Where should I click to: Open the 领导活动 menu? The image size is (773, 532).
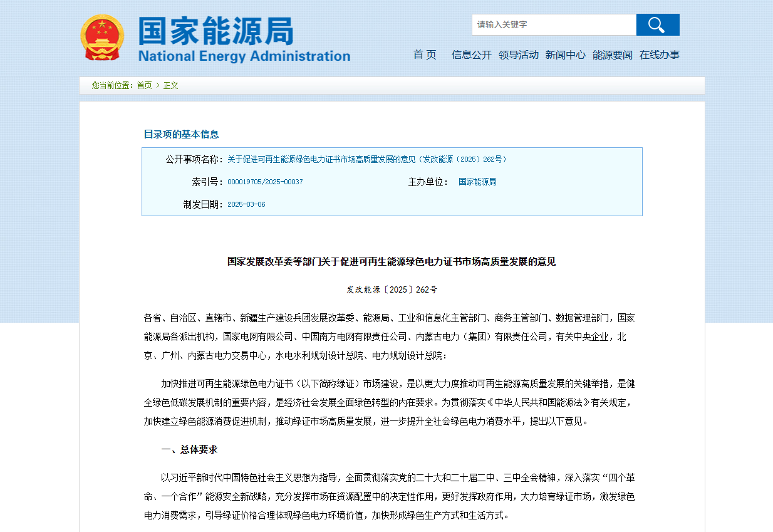[519, 55]
